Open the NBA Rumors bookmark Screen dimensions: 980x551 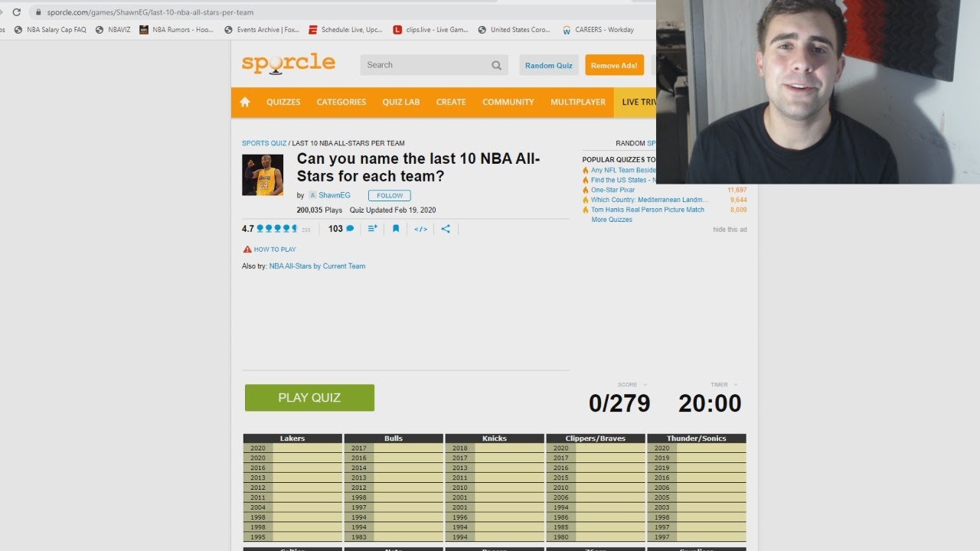[177, 30]
